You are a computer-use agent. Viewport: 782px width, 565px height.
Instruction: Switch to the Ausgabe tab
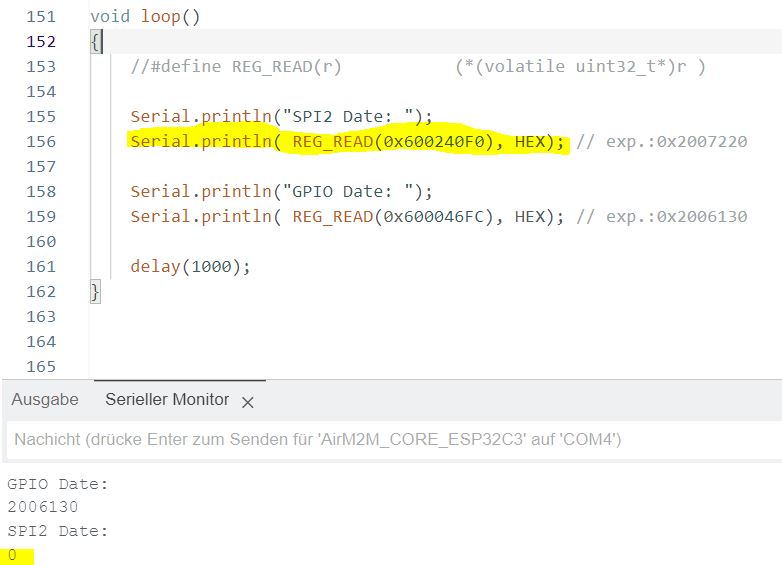click(45, 399)
